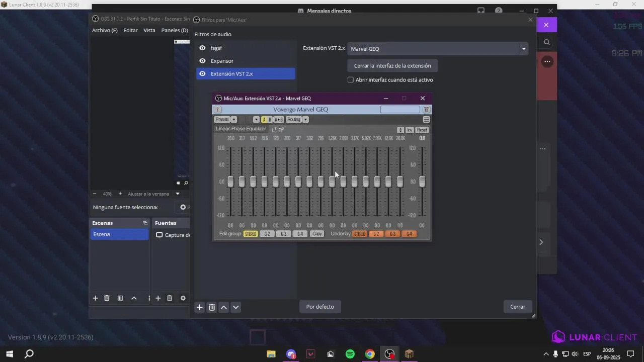Select edit group G-3
644x362 pixels.
[x=284, y=234]
